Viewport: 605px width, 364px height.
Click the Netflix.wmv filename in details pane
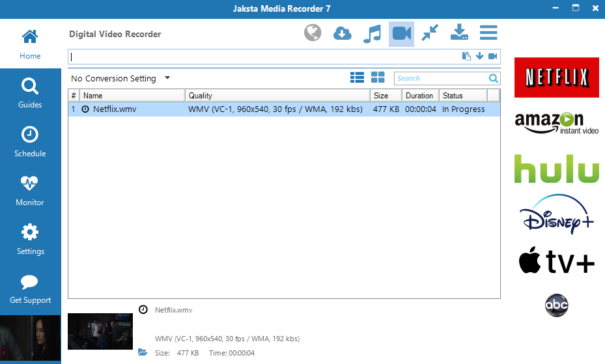(174, 310)
